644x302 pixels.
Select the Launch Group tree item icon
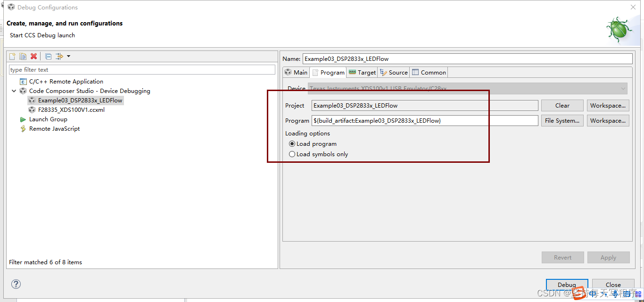coord(23,119)
